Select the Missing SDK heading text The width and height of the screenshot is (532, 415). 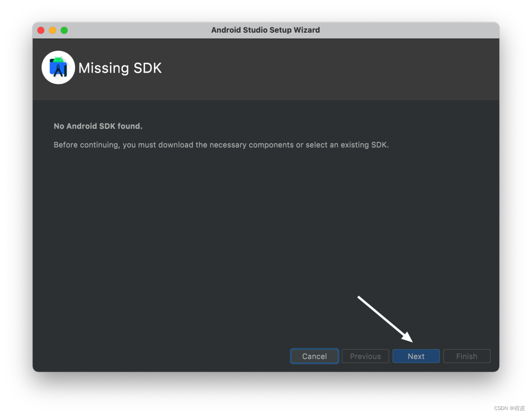(x=120, y=68)
